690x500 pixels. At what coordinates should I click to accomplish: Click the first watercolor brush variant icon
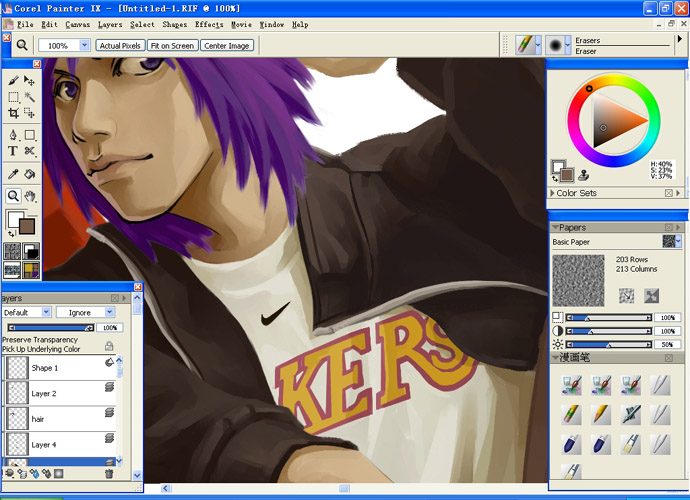pyautogui.click(x=571, y=385)
